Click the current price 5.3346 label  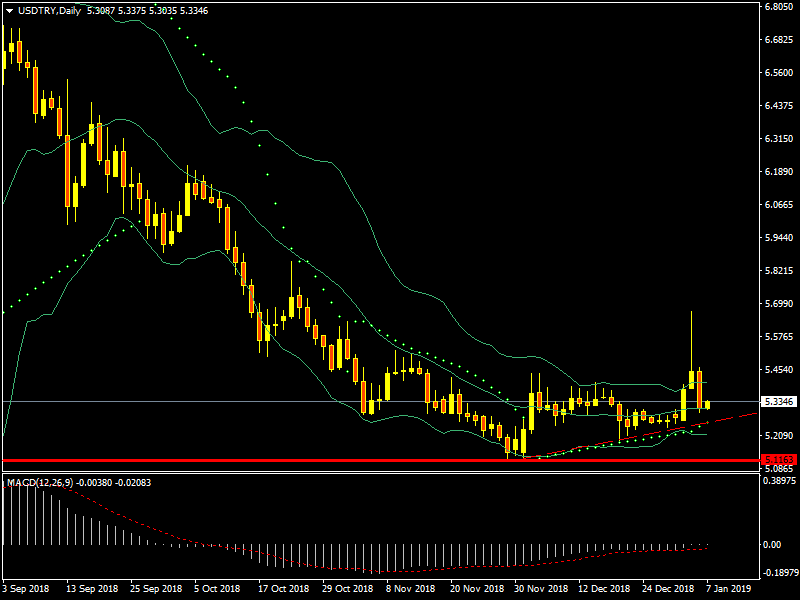click(777, 402)
